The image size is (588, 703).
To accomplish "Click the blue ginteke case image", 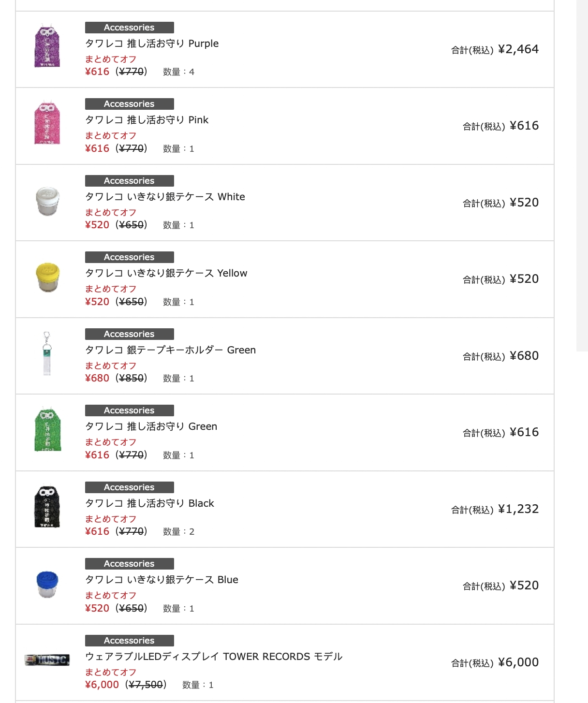I will click(47, 584).
